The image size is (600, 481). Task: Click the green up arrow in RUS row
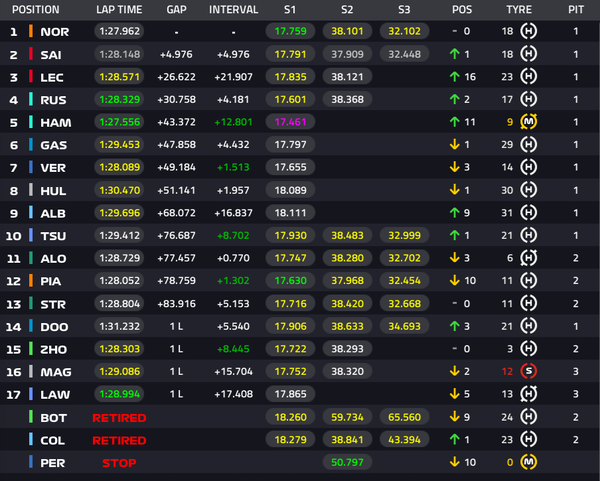click(x=455, y=99)
